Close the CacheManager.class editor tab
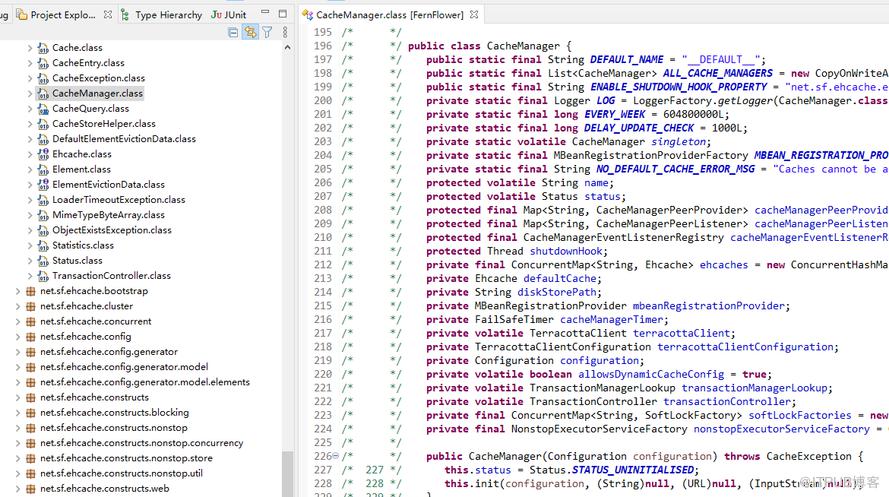Viewport: 889px width, 497px height. 474,15
